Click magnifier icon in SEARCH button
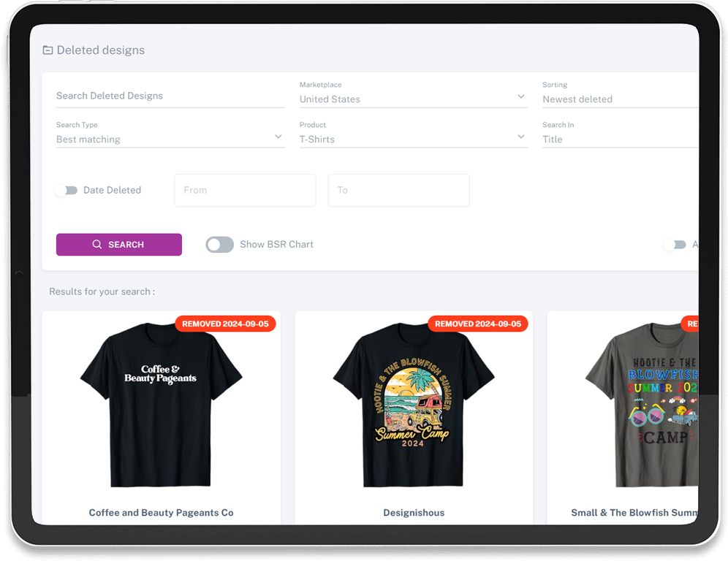 click(97, 245)
